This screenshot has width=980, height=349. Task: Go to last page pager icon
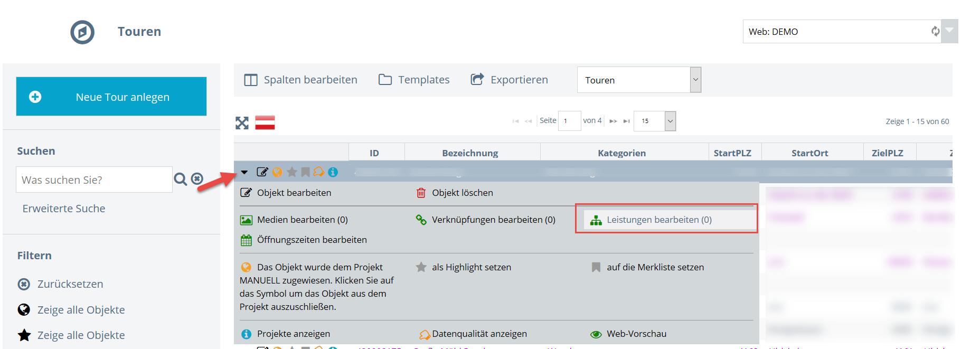(x=626, y=121)
